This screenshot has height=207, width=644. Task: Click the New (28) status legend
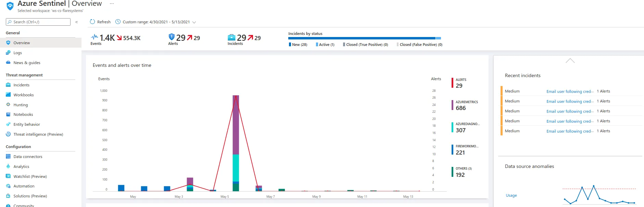[298, 45]
